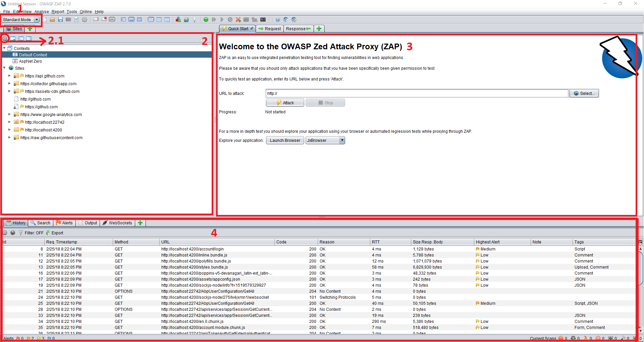This screenshot has height=342, width=644.
Task: Click the New Context icon in Sites panel
Action: click(x=13, y=39)
